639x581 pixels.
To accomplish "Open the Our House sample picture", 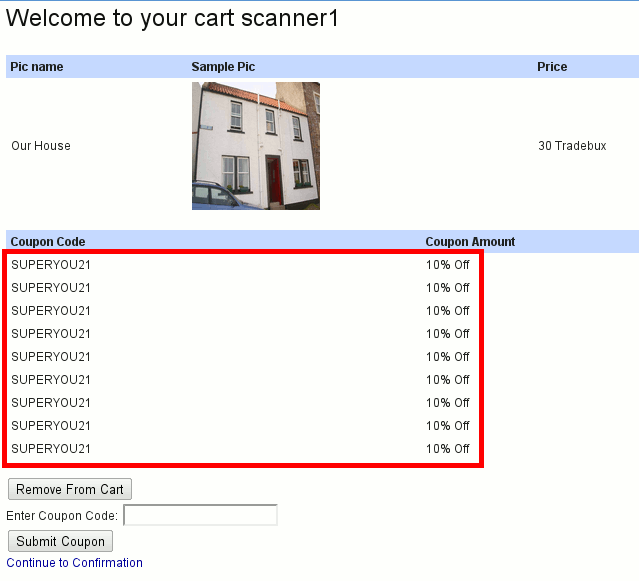I will tap(256, 146).
